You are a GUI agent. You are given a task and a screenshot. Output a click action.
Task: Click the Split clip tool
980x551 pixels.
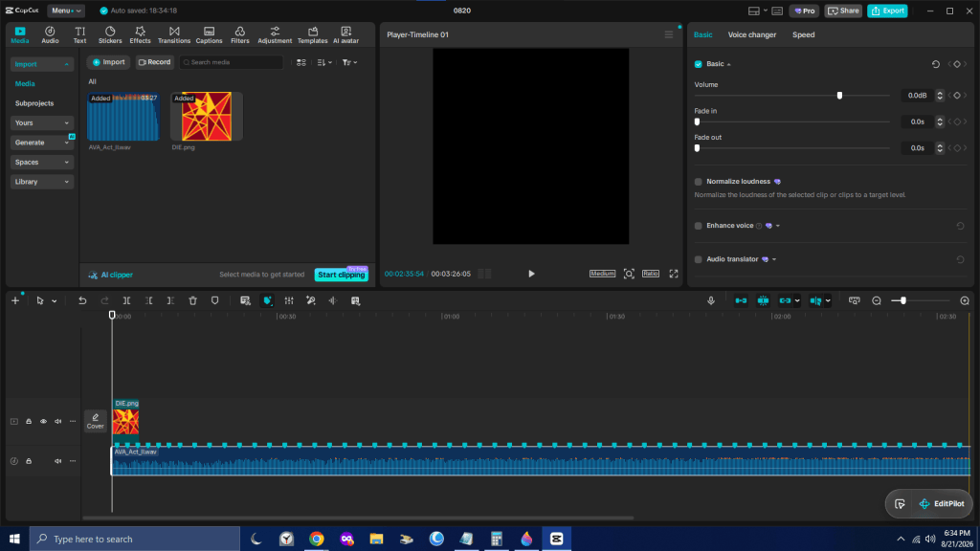click(127, 300)
